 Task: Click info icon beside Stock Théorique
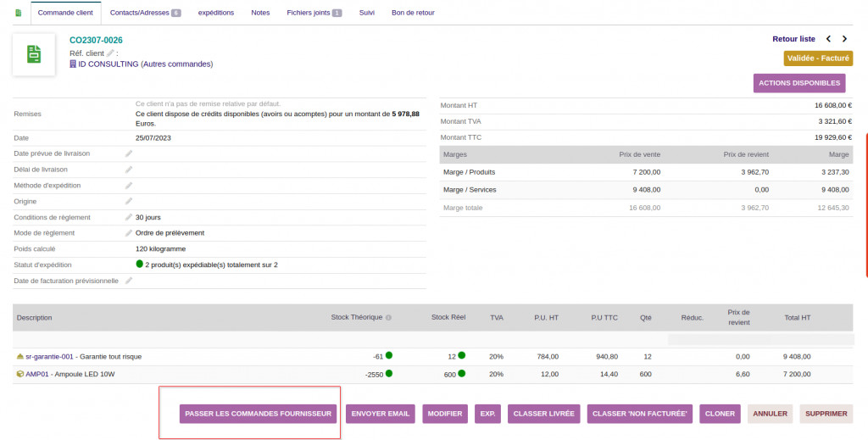pos(388,318)
